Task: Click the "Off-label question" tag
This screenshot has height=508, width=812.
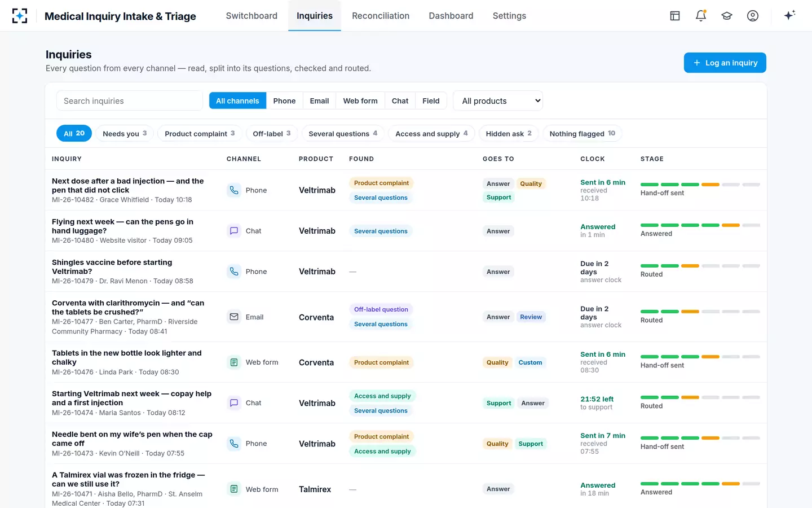Action: [381, 309]
